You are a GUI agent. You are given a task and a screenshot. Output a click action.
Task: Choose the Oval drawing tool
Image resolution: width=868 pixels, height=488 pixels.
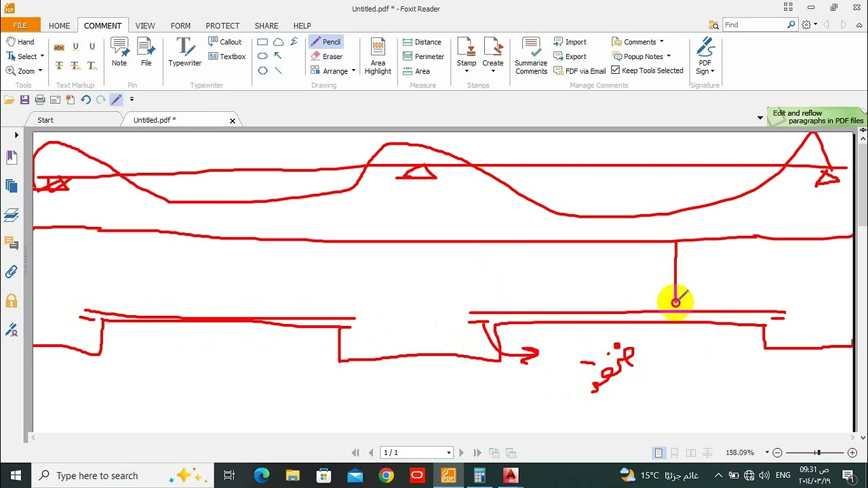pos(262,56)
